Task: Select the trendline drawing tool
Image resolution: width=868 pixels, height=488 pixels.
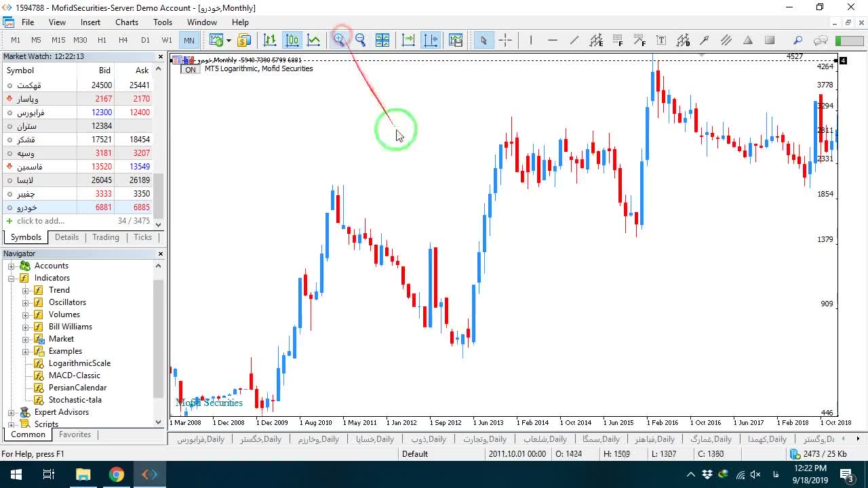Action: [574, 40]
